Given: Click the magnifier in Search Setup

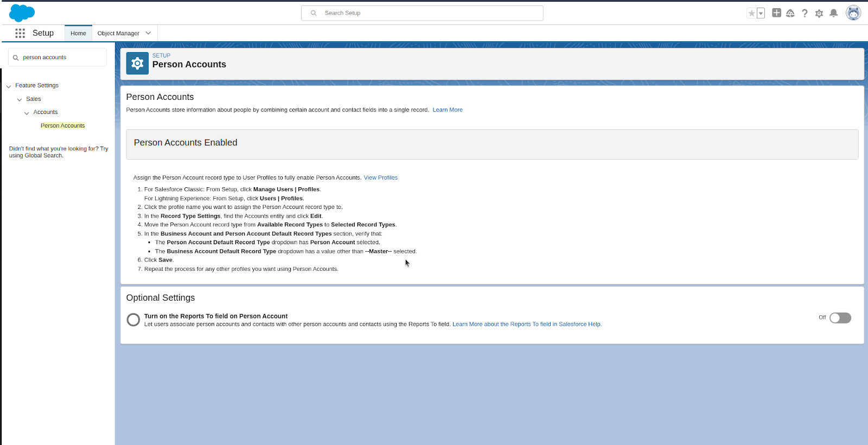Looking at the screenshot, I should pyautogui.click(x=314, y=13).
